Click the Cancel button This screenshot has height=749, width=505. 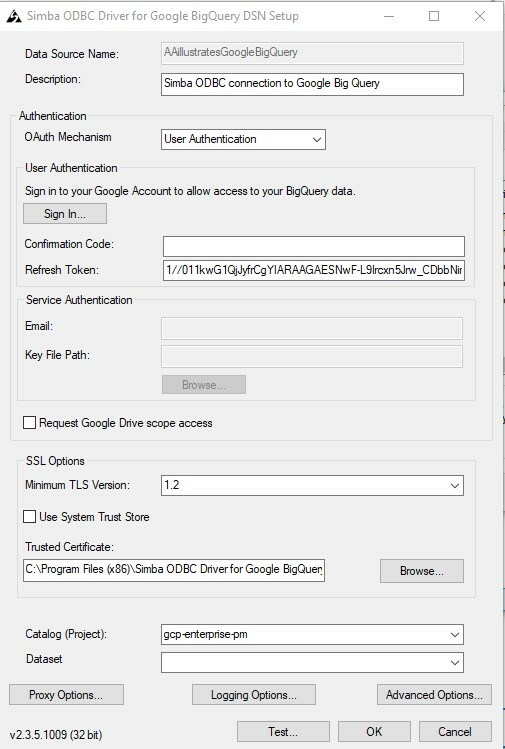pos(455,731)
